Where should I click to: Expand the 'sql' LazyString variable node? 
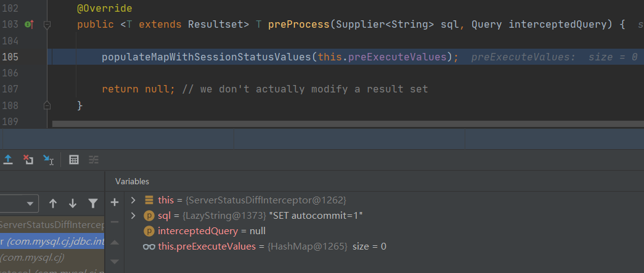click(133, 216)
